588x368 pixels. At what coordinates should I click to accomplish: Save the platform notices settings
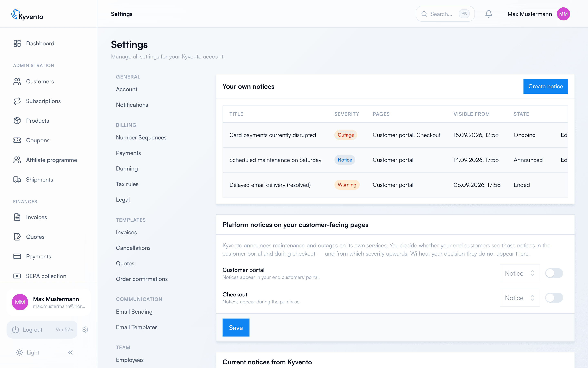coord(236,328)
